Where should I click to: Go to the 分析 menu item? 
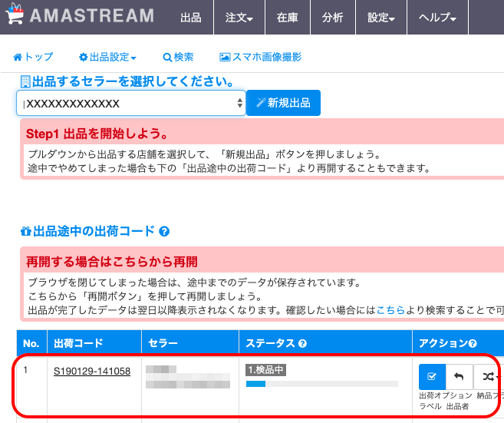333,18
